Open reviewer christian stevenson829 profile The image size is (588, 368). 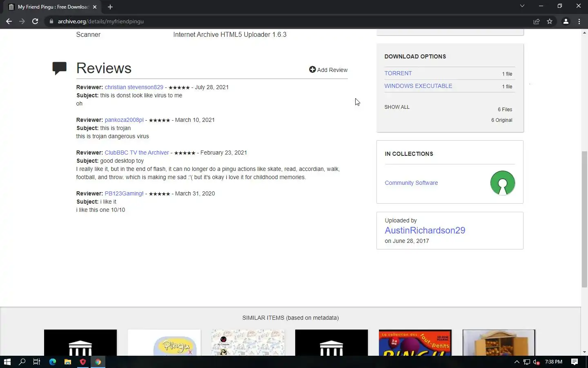click(134, 87)
